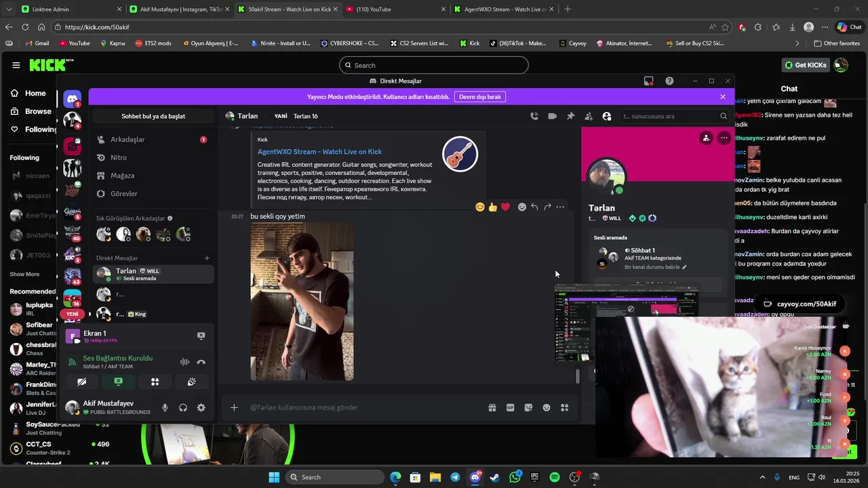Open Nitro in Discord sidebar

click(153, 157)
